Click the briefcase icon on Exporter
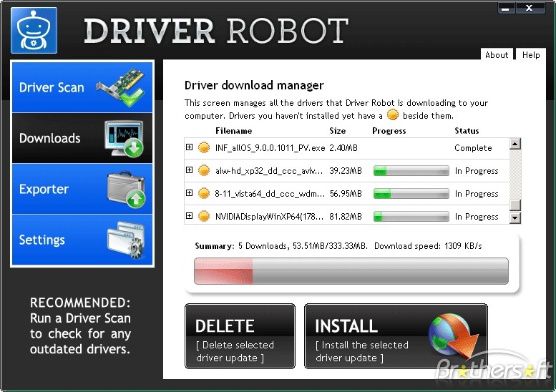The image size is (556, 392). click(x=126, y=190)
